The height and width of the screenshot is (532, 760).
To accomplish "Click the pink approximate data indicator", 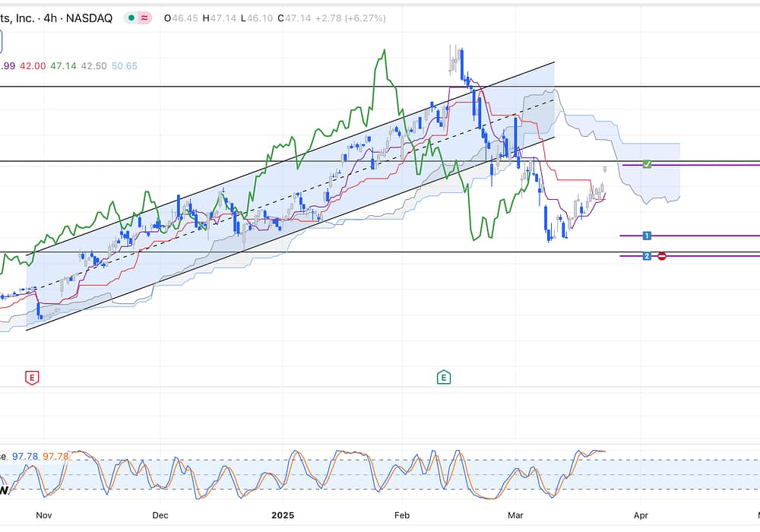I will pos(144,17).
